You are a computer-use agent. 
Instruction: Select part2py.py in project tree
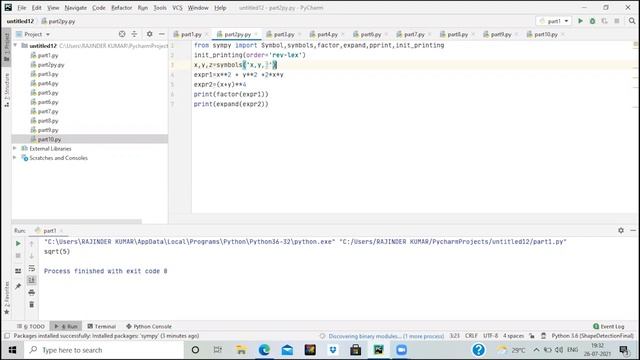pyautogui.click(x=51, y=64)
